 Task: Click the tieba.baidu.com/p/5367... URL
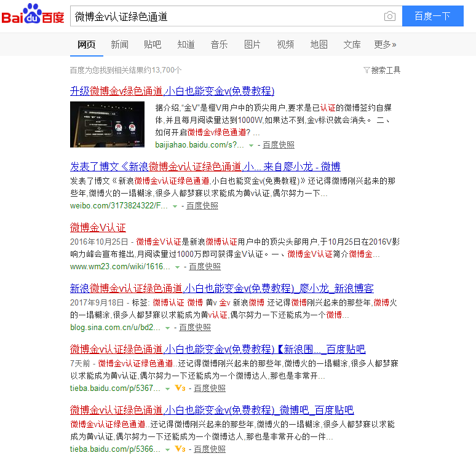tap(115, 388)
